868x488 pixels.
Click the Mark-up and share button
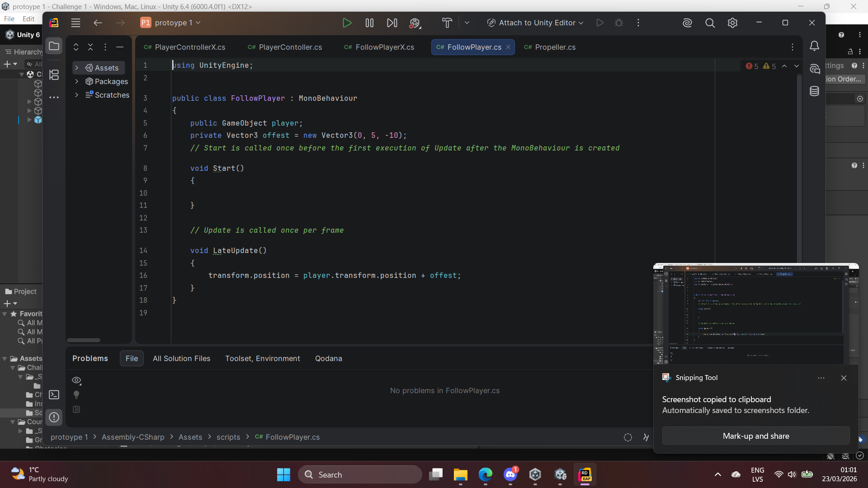(x=755, y=436)
